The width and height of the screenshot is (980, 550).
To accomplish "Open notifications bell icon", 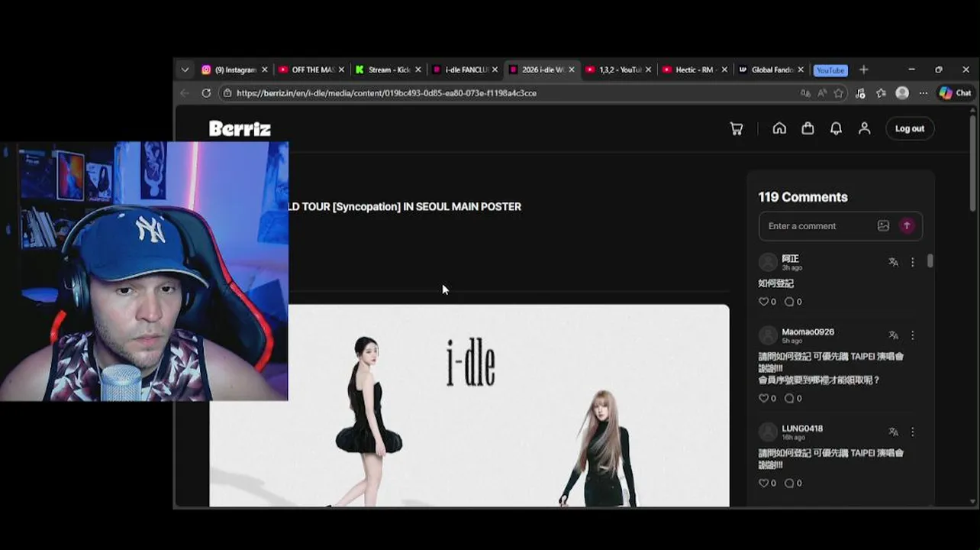I will click(x=836, y=128).
